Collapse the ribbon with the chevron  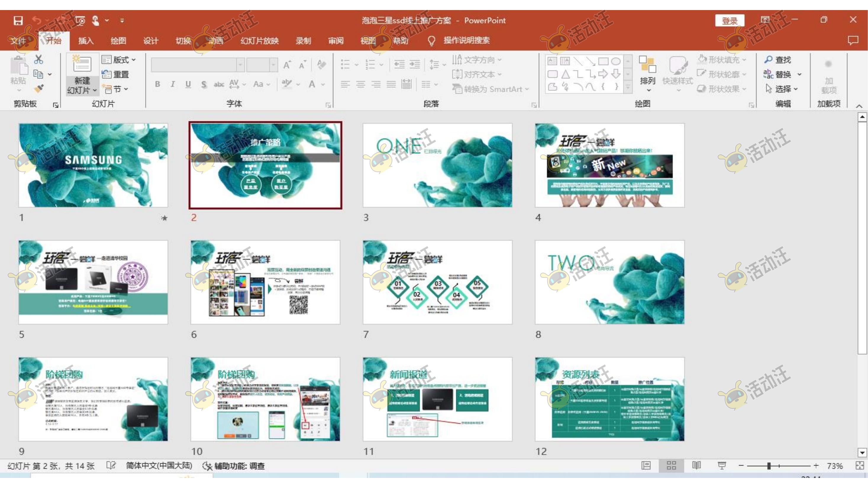point(859,106)
